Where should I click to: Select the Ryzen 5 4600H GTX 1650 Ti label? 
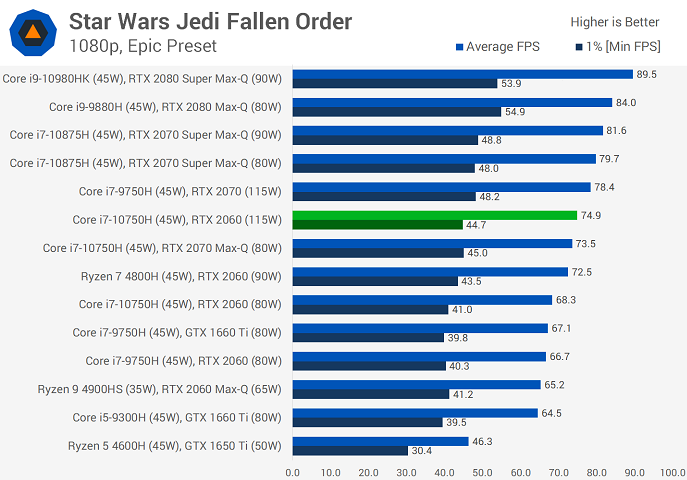(174, 446)
